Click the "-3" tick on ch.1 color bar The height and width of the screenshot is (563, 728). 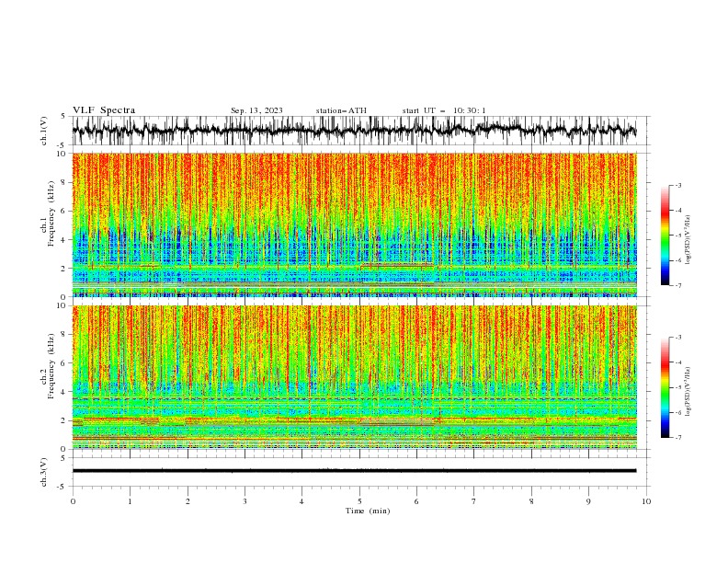point(678,185)
